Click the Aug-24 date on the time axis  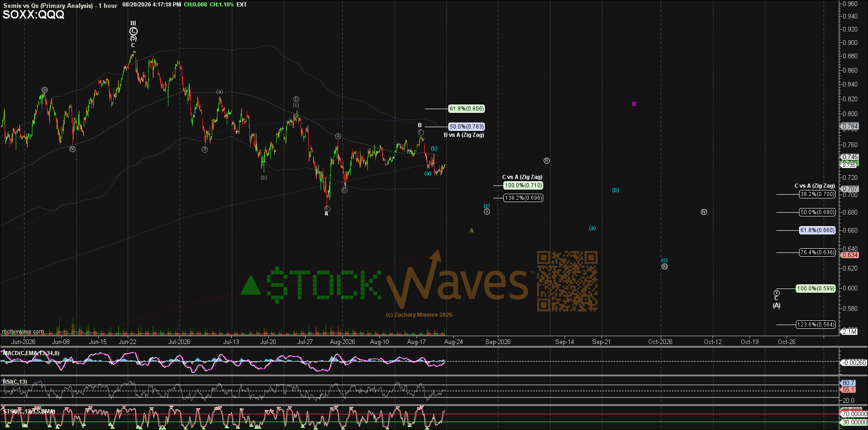(x=453, y=342)
